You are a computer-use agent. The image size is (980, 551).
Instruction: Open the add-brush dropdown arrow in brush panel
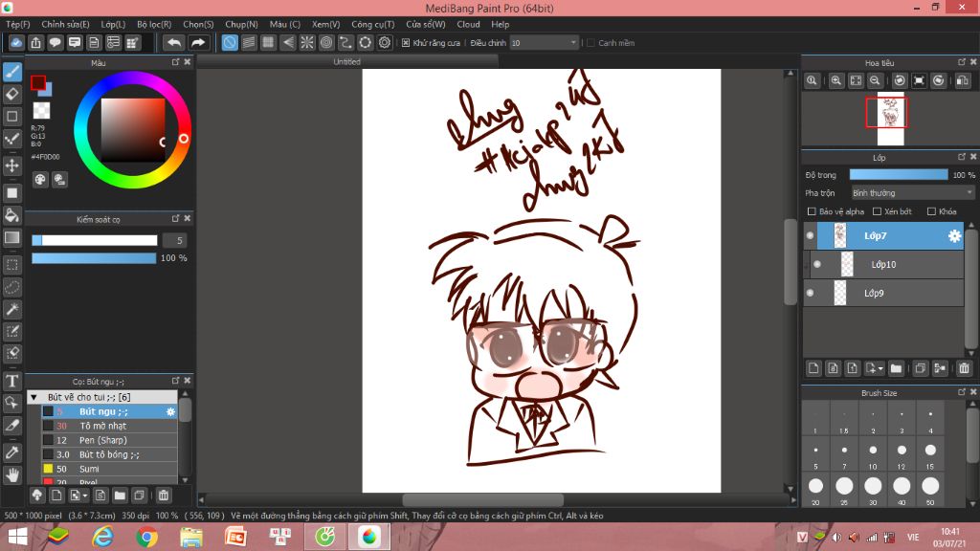pyautogui.click(x=85, y=496)
